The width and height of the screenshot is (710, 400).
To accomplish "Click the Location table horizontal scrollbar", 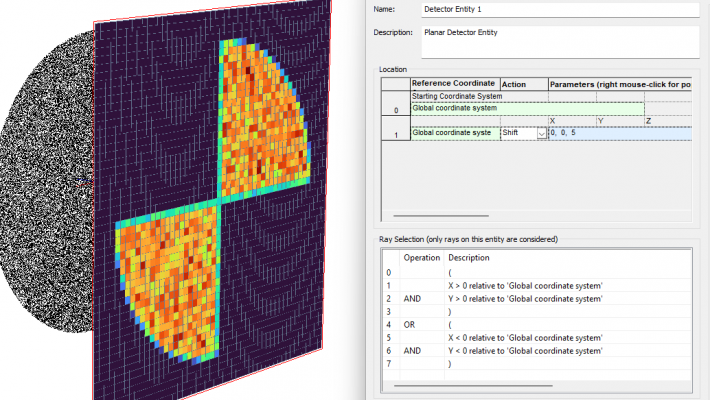I will click(441, 216).
